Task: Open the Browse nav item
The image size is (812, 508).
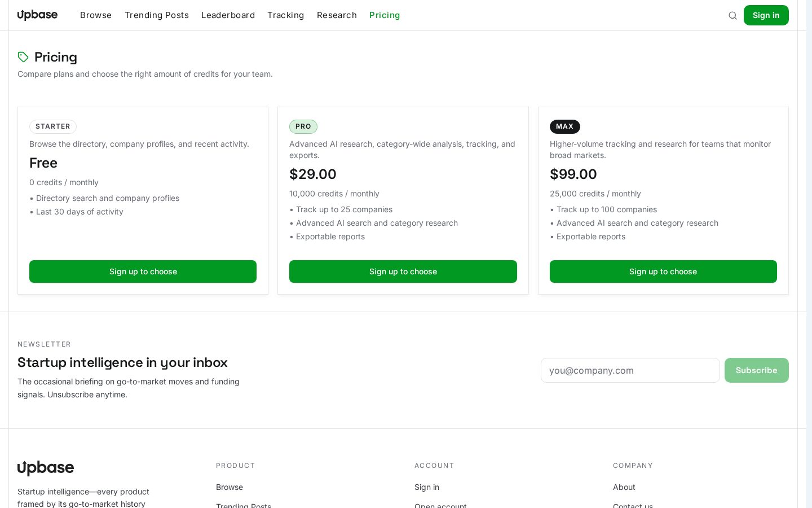Action: point(96,15)
